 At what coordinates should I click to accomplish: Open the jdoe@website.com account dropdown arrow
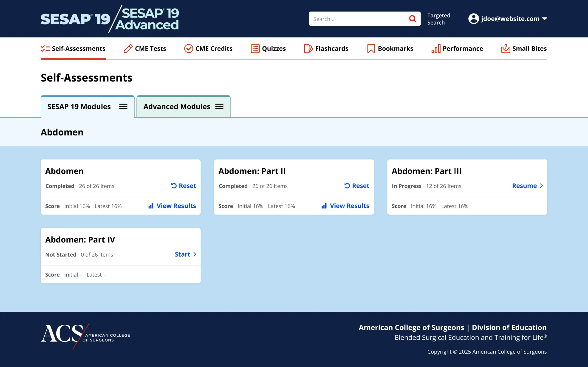(x=544, y=19)
